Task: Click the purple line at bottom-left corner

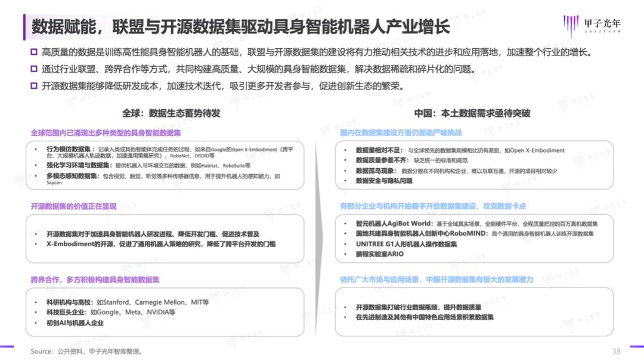Action: click(x=7, y=346)
